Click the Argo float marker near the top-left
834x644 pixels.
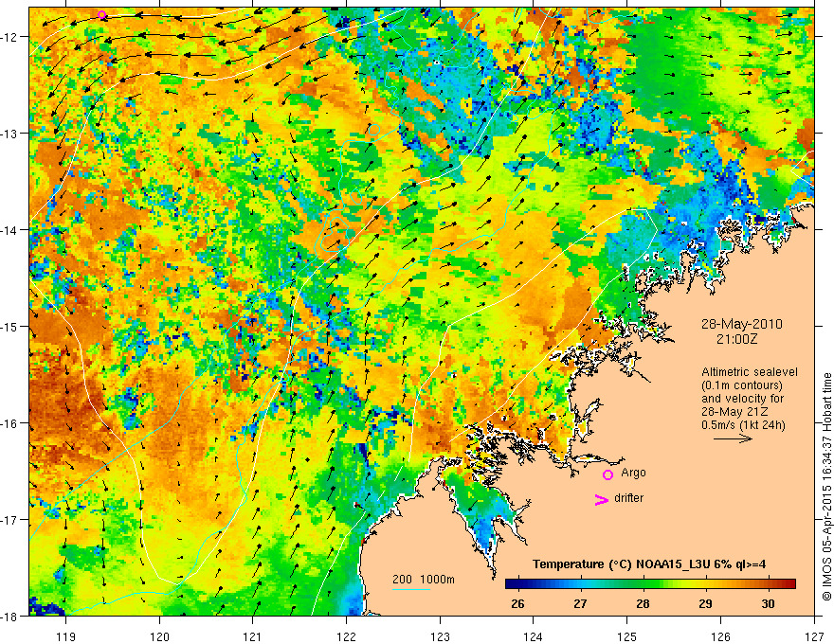(x=102, y=15)
